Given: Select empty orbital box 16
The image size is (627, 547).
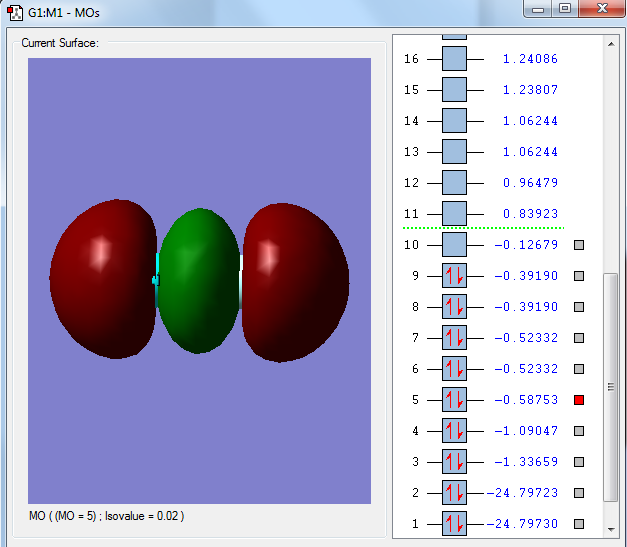Looking at the screenshot, I should point(454,59).
